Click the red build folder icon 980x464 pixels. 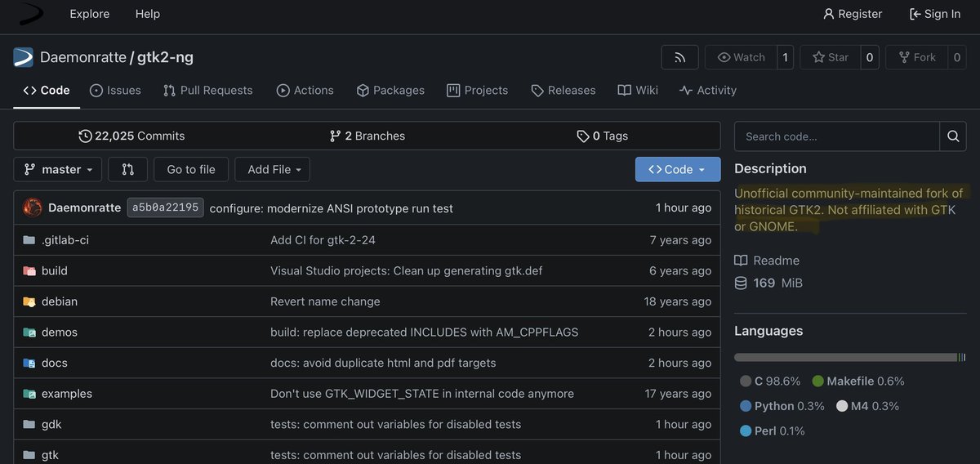pos(29,270)
